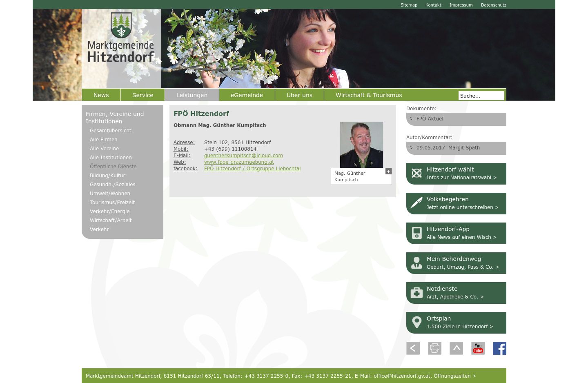Open the Sitemap link
The height and width of the screenshot is (383, 588).
(409, 5)
